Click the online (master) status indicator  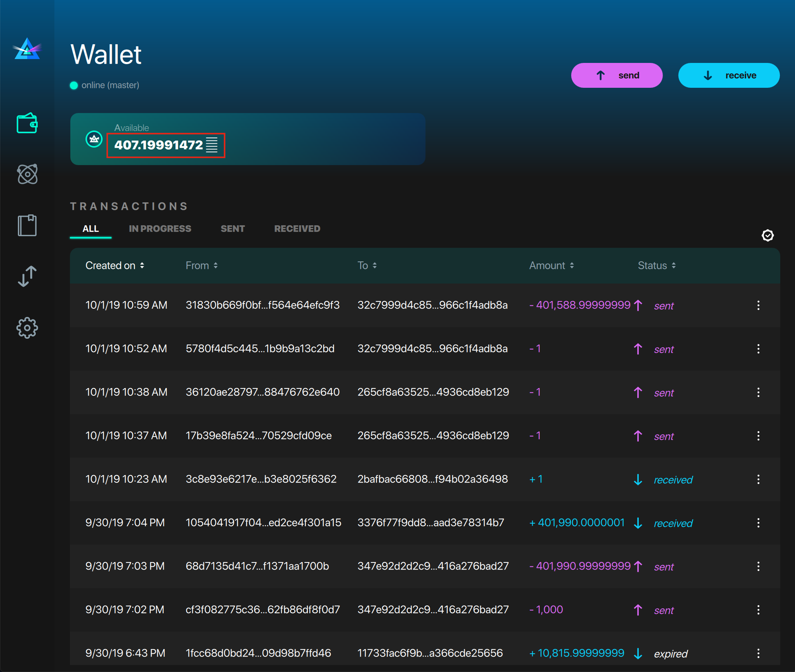105,85
